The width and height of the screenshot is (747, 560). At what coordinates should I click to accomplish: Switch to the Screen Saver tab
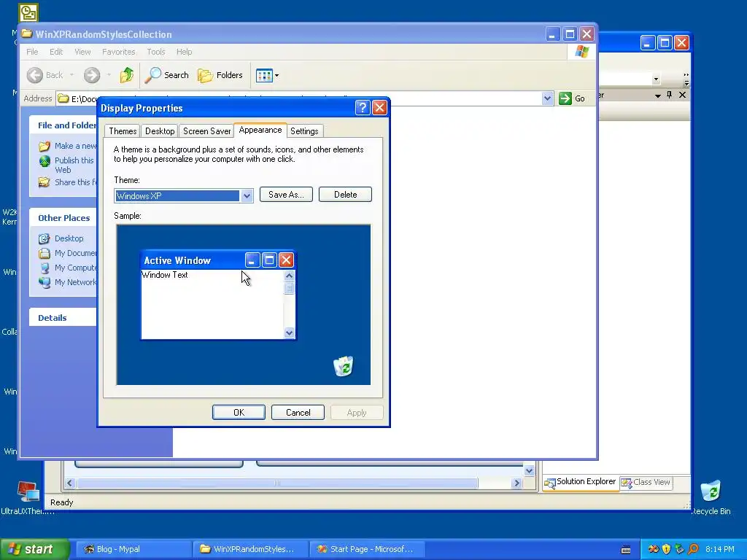coord(206,131)
